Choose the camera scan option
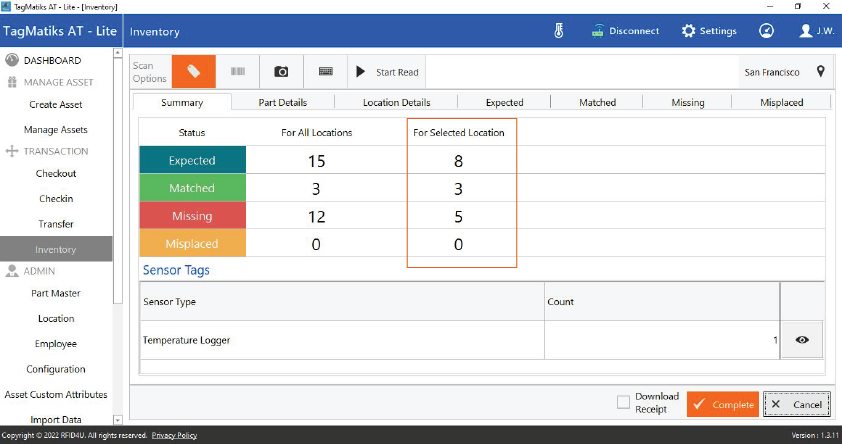 click(x=282, y=72)
